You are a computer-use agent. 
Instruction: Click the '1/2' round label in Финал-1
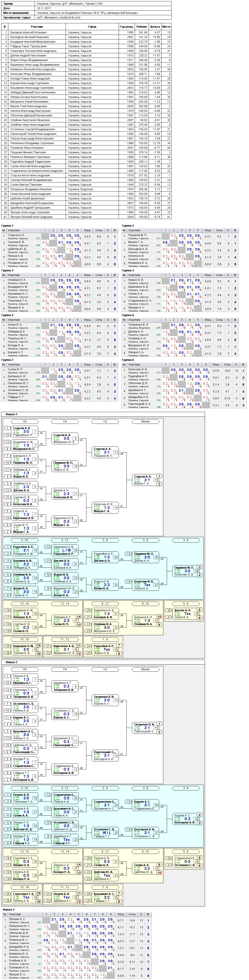pos(105,422)
